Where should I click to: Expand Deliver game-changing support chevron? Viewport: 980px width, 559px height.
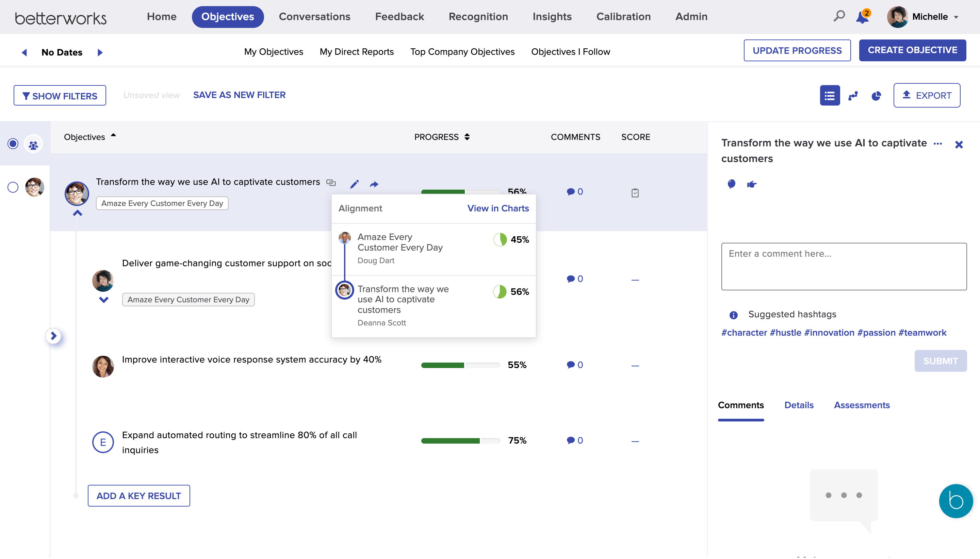(x=103, y=300)
